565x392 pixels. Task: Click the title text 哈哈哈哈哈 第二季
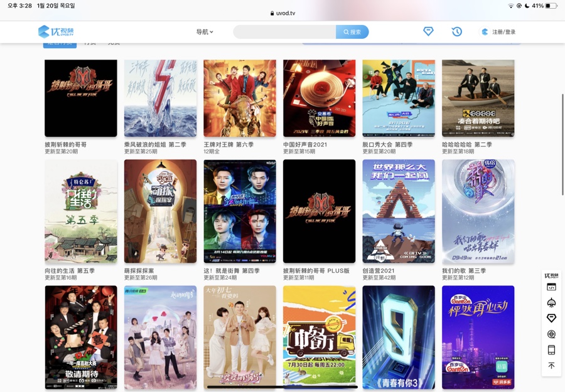(467, 144)
